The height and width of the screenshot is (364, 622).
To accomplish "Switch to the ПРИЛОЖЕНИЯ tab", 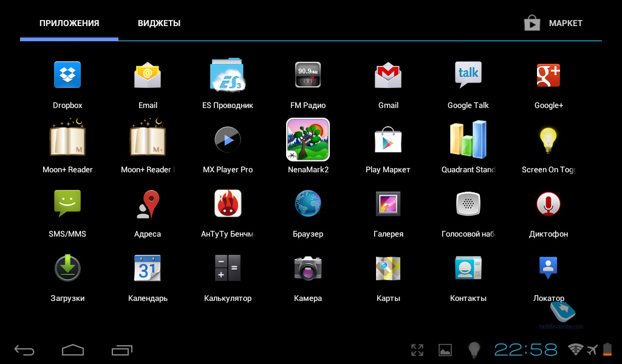I will coord(69,24).
